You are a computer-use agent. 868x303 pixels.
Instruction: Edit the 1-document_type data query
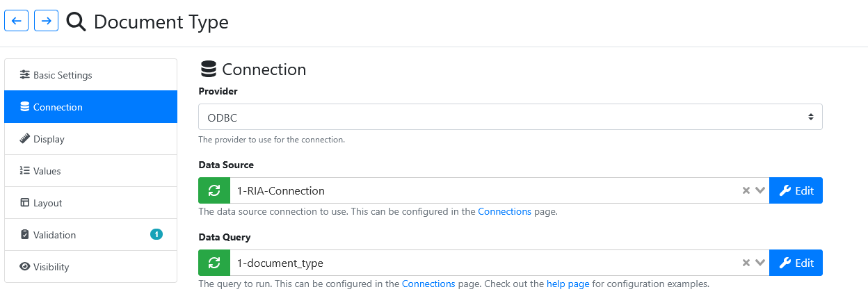(x=796, y=263)
